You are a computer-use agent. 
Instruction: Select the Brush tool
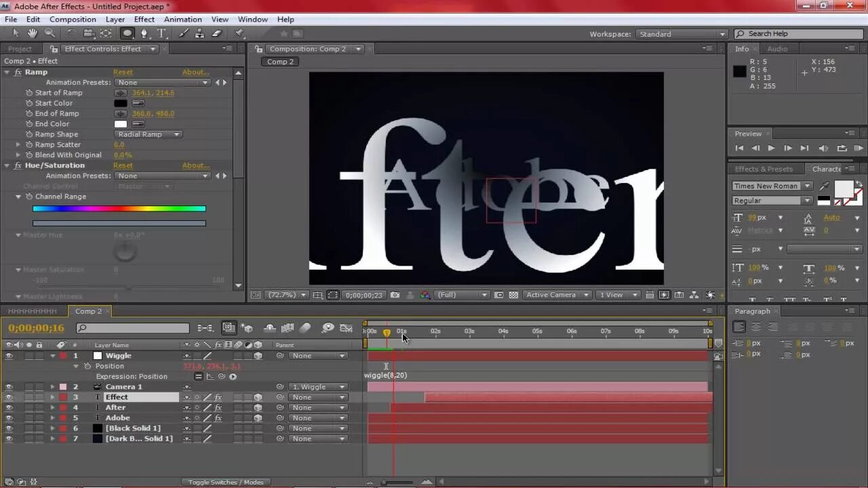coord(185,33)
